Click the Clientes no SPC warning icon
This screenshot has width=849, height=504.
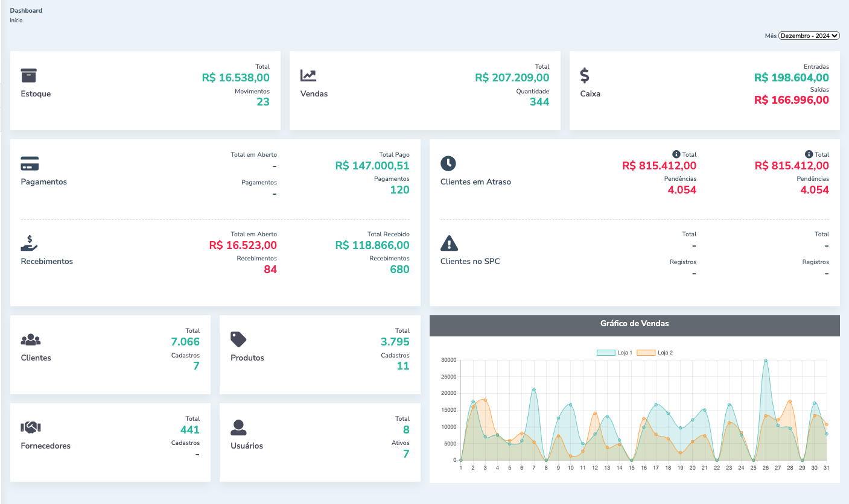450,243
